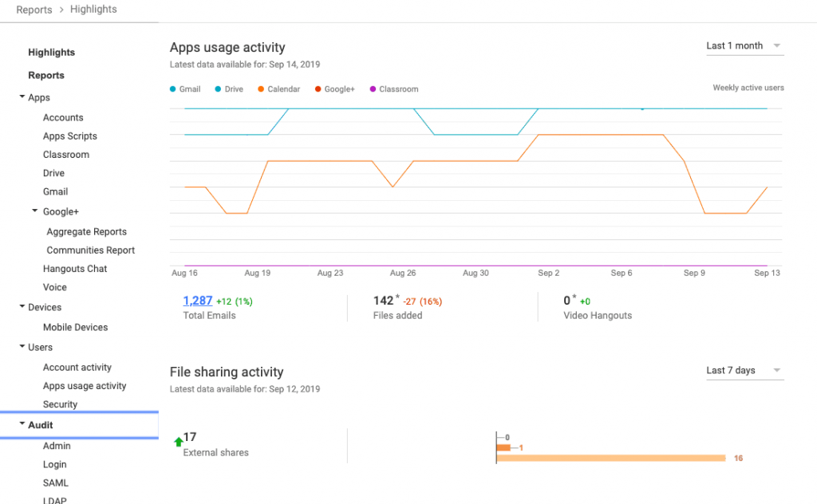The width and height of the screenshot is (817, 504).
Task: Click the green external shares up arrow
Action: (178, 443)
